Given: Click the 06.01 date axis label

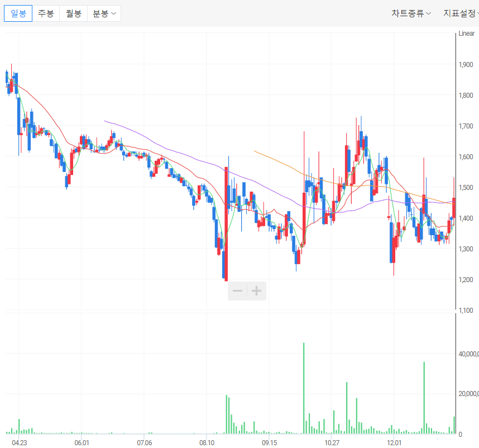Looking at the screenshot, I should (x=82, y=443).
